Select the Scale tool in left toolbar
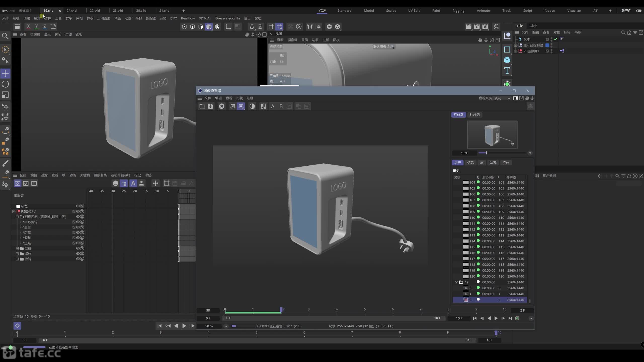The height and width of the screenshot is (362, 644). point(5,95)
